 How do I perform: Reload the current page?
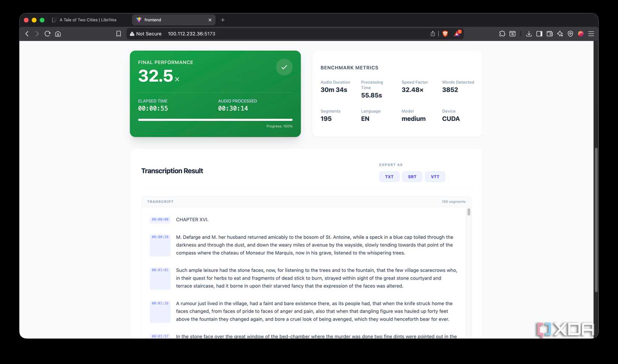pyautogui.click(x=47, y=34)
